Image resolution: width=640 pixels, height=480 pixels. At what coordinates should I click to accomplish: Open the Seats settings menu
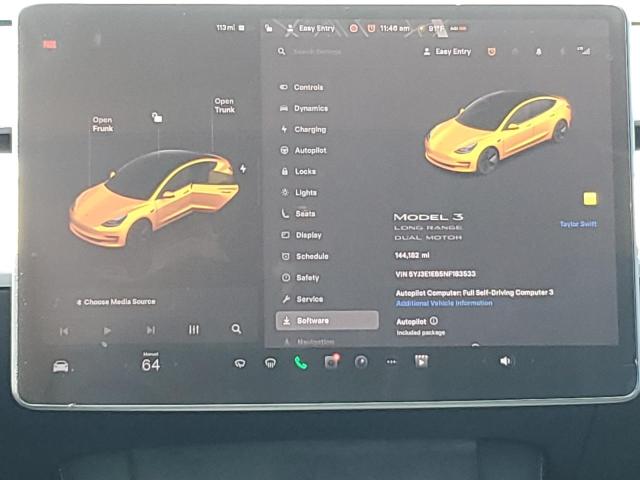click(x=298, y=213)
